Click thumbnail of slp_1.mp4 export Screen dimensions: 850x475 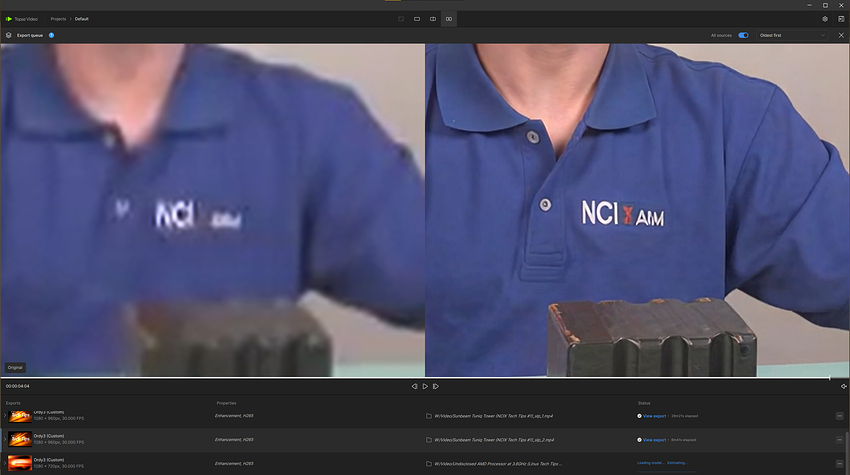click(x=20, y=416)
